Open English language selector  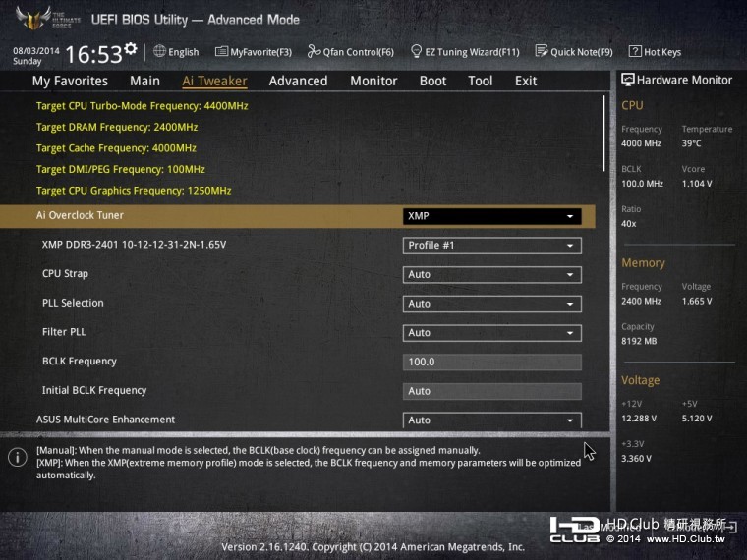(176, 51)
